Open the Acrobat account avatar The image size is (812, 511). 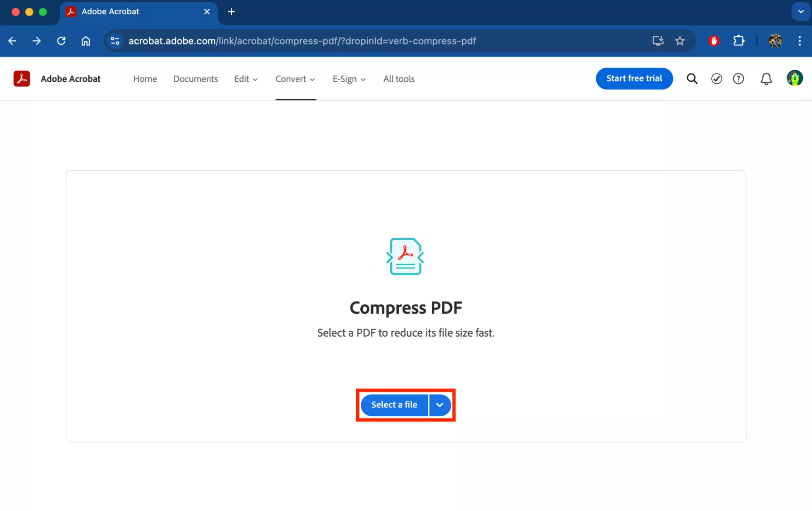795,78
